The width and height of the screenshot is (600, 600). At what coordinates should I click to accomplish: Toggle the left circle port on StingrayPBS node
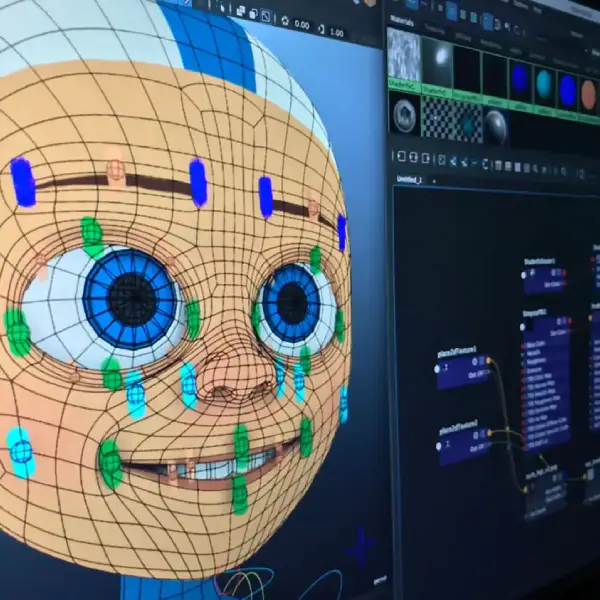coord(523,327)
